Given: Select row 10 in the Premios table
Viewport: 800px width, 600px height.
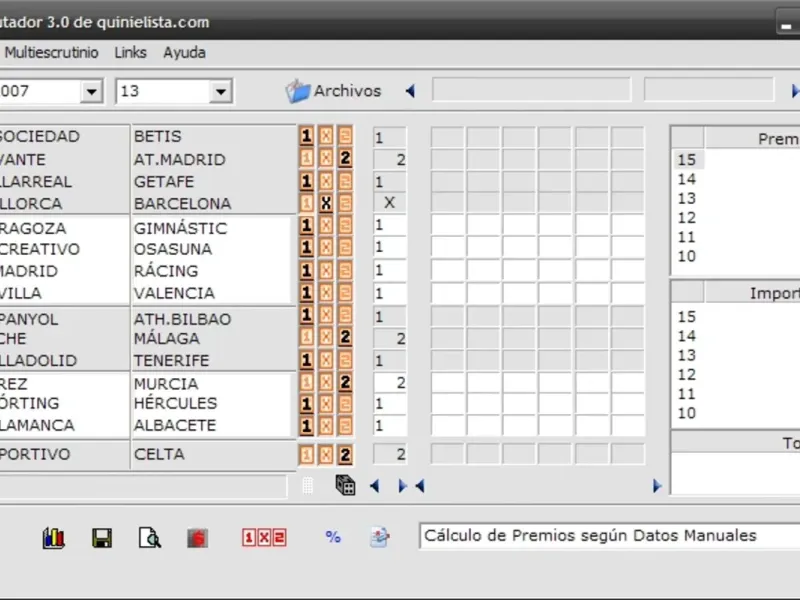Looking at the screenshot, I should (x=687, y=256).
